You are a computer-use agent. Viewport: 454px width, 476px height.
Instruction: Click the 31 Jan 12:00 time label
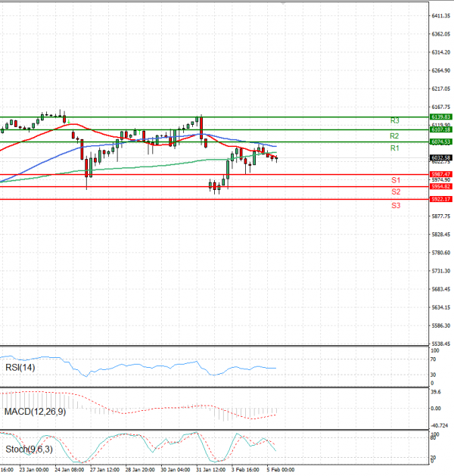click(211, 470)
